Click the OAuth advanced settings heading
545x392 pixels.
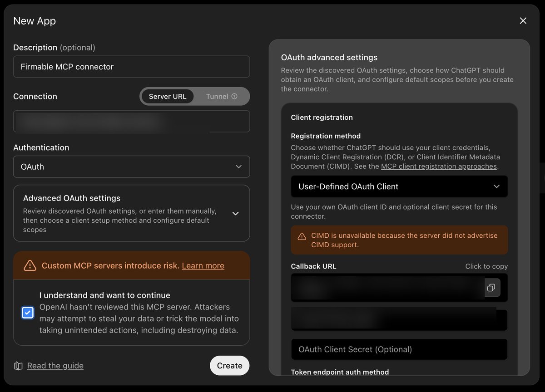click(x=329, y=58)
